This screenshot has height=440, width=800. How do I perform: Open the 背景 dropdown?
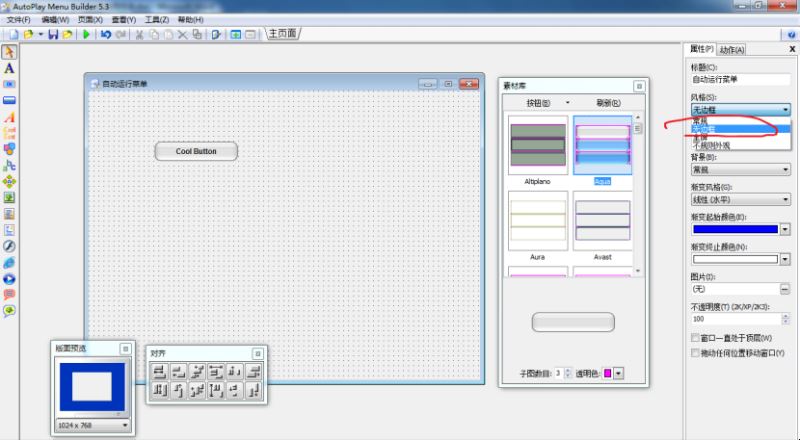[x=740, y=169]
